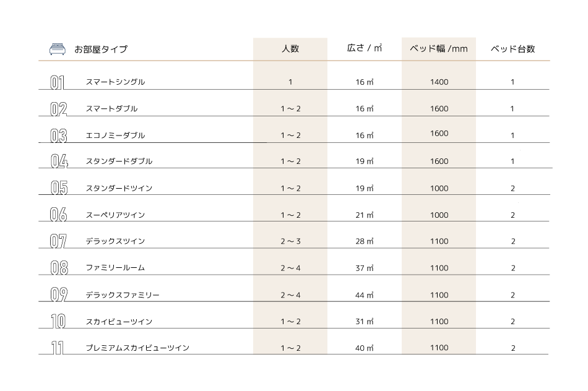Click the エコノミーダブル room name
Viewport: 588px width, 391px height.
(116, 135)
